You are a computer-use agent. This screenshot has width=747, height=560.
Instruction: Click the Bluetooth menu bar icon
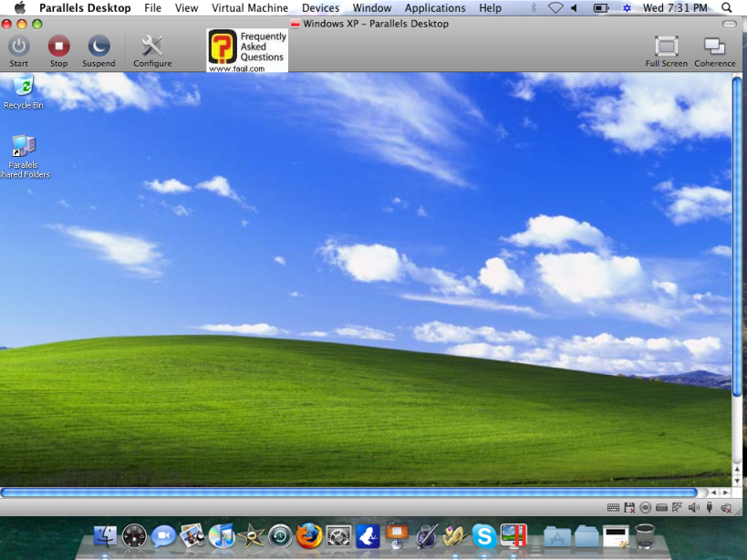534,7
